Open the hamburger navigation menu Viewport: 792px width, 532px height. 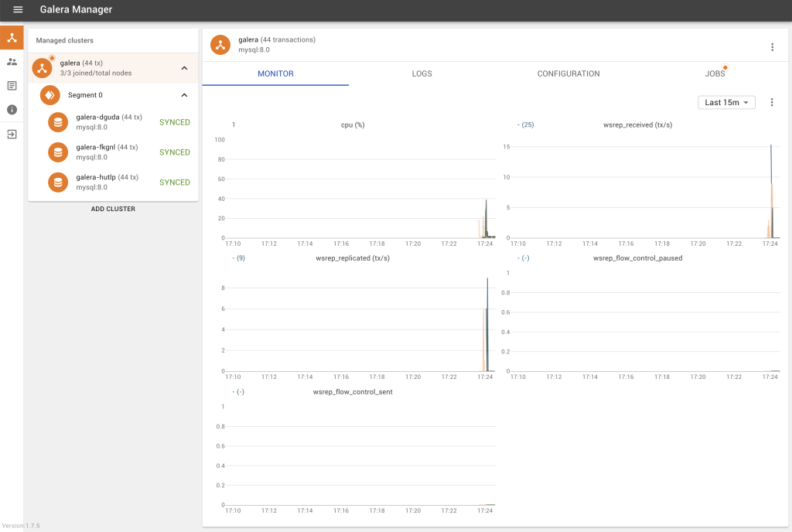pyautogui.click(x=18, y=9)
